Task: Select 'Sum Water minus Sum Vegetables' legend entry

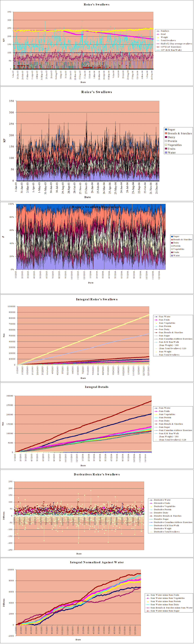Action: click(168, 598)
